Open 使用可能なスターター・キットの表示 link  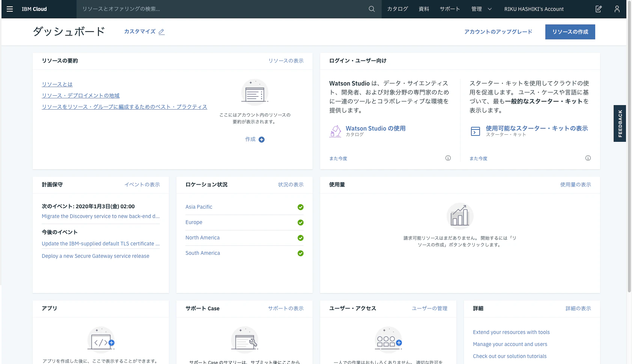click(537, 128)
